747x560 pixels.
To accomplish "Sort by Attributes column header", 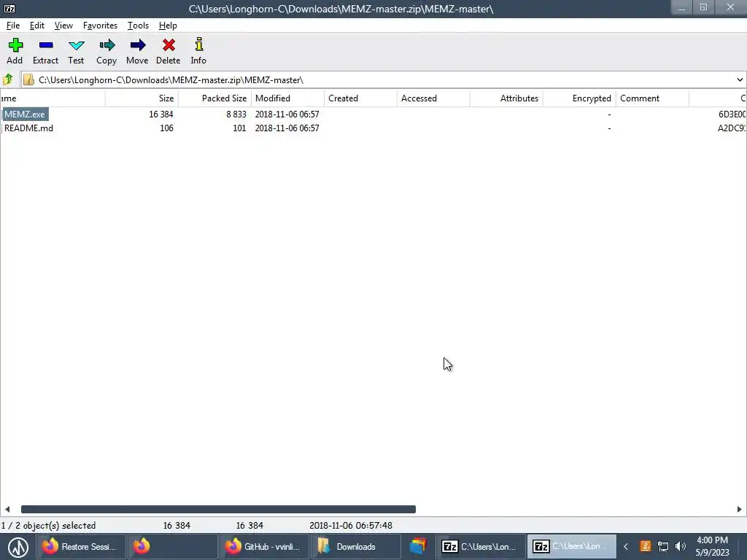I will [x=506, y=98].
